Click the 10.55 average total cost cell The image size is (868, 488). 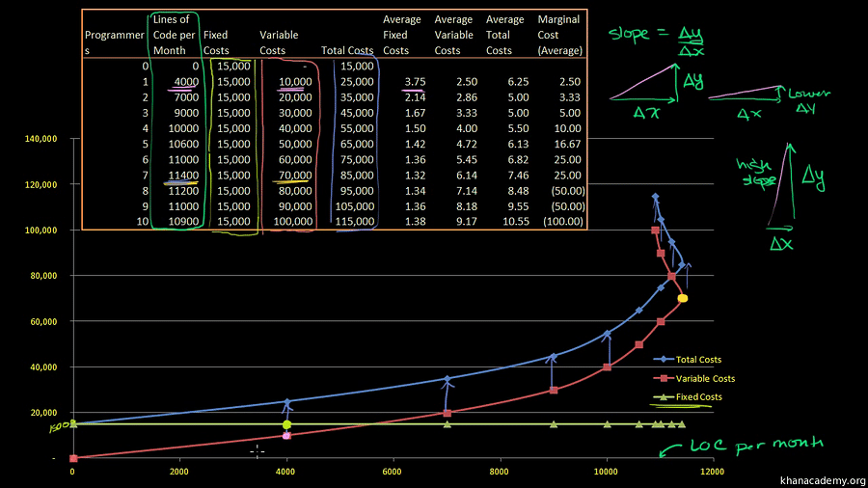tap(516, 221)
